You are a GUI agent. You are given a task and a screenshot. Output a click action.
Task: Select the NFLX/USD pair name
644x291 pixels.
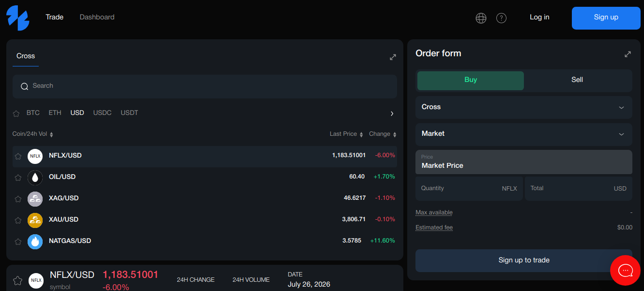65,156
